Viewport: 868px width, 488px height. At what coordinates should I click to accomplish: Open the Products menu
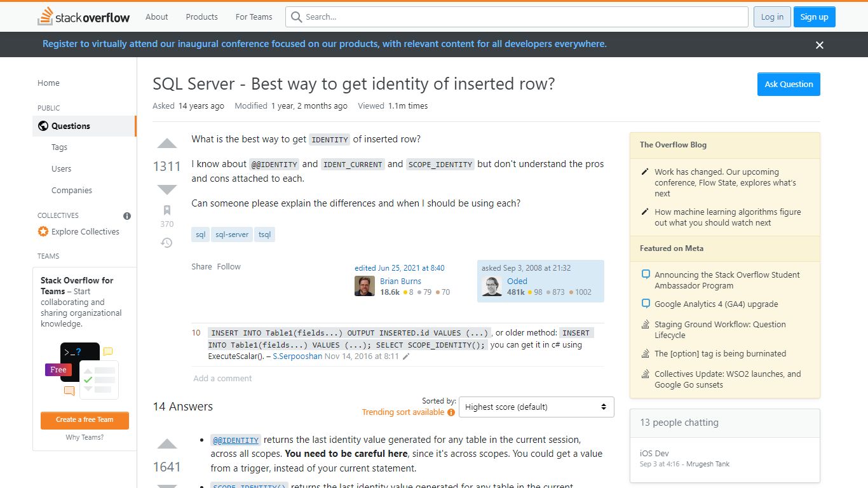coord(202,17)
